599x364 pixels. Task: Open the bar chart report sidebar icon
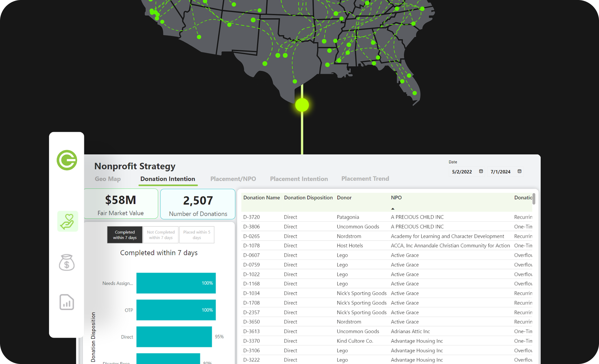[67, 302]
